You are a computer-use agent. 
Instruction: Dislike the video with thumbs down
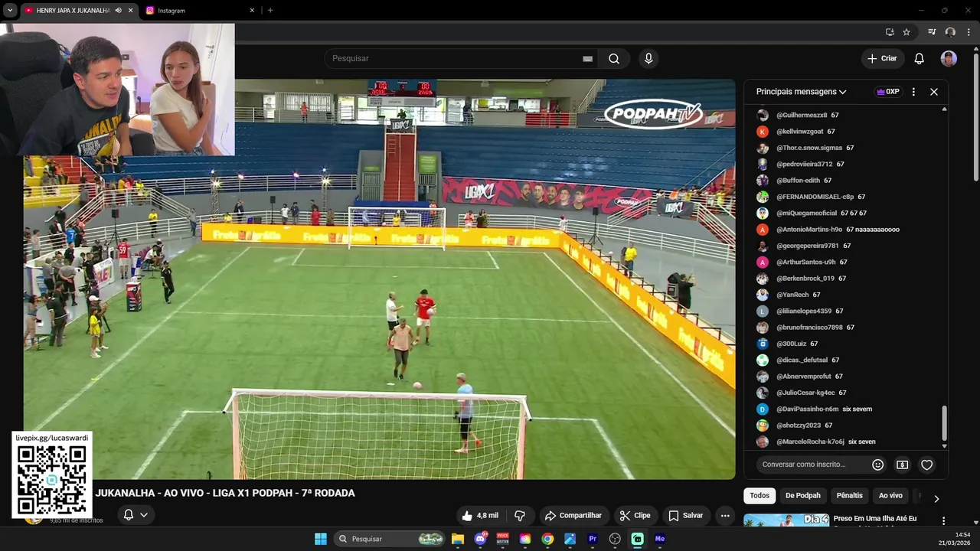(x=519, y=516)
